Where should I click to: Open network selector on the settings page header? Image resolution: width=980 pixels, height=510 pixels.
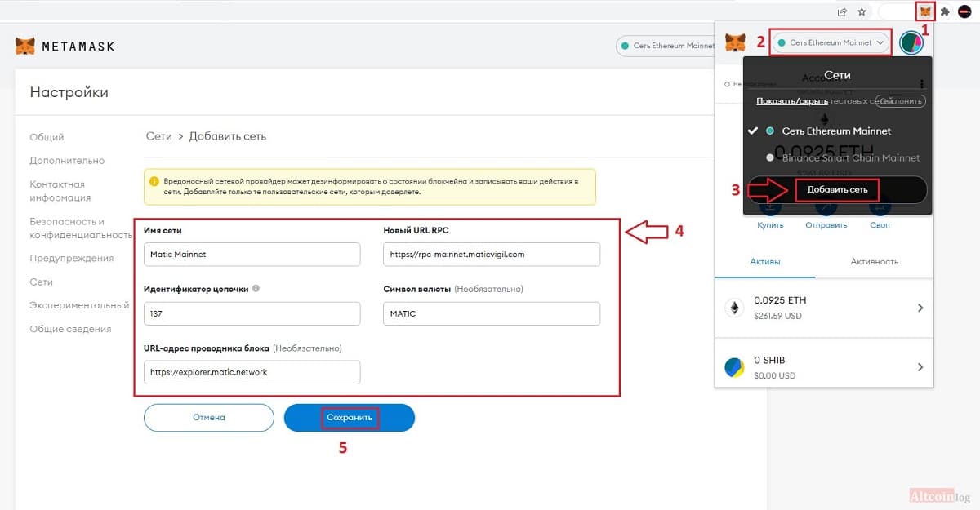[x=667, y=46]
